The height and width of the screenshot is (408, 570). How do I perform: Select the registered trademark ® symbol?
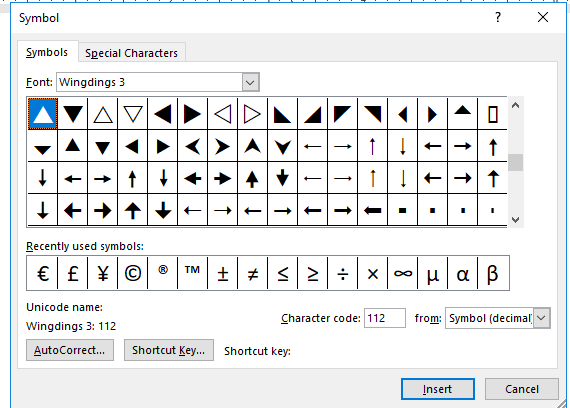(x=162, y=273)
